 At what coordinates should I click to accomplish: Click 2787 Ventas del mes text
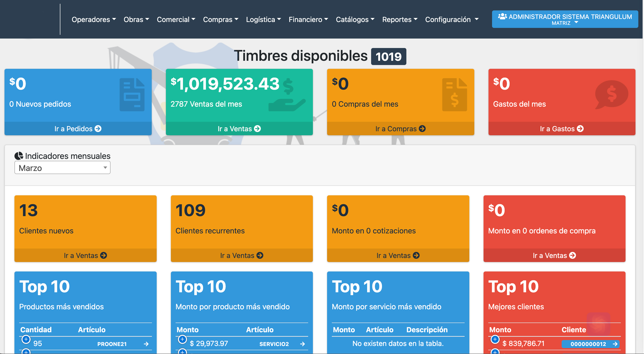[x=206, y=104]
